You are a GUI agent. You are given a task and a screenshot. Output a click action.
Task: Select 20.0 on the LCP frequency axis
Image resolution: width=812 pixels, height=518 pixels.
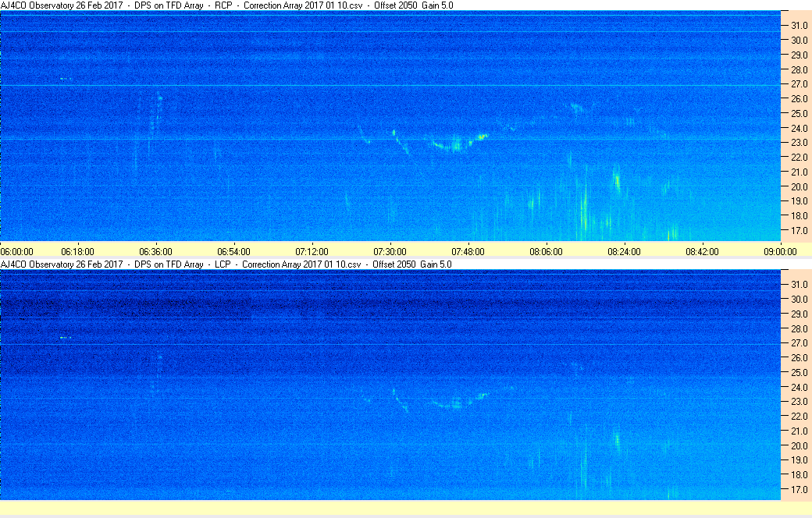pos(799,445)
